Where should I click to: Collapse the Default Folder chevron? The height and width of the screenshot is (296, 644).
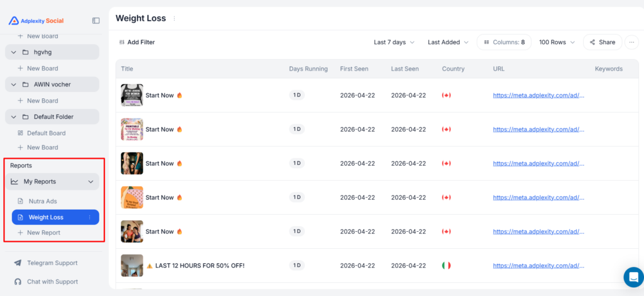(14, 117)
